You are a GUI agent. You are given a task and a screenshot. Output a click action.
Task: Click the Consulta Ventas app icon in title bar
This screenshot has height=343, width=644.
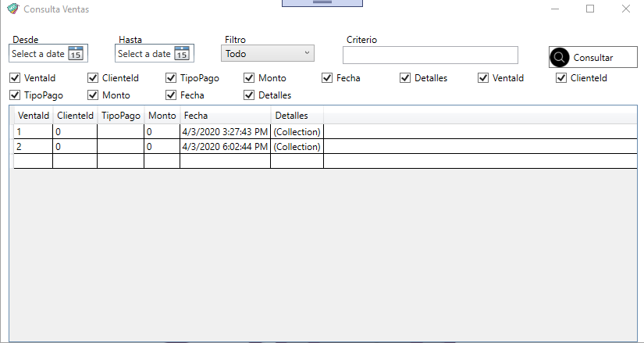coord(13,9)
